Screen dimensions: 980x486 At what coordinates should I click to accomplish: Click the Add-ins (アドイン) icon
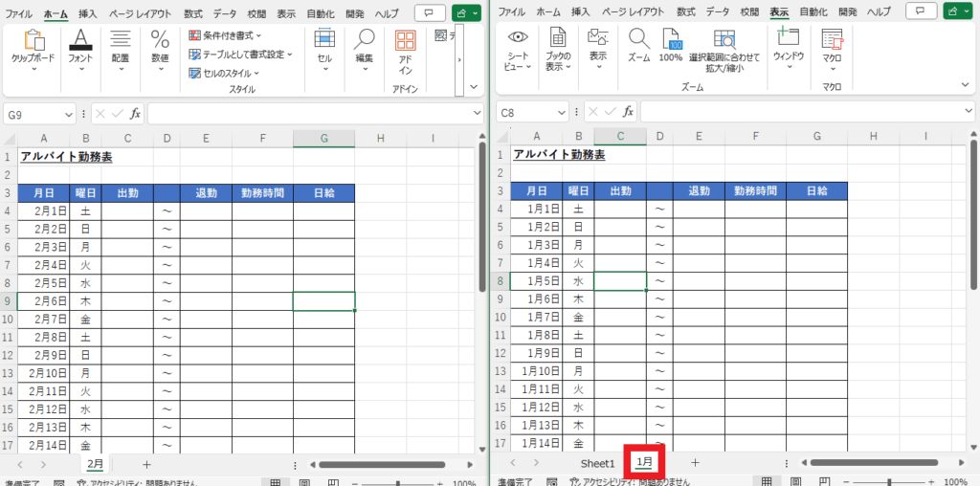tap(405, 52)
